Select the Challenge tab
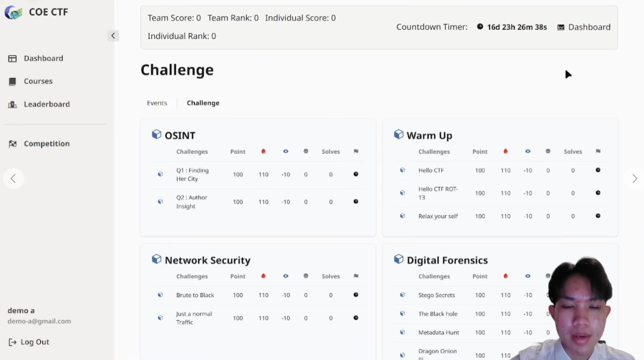Image resolution: width=644 pixels, height=360 pixels. 203,103
